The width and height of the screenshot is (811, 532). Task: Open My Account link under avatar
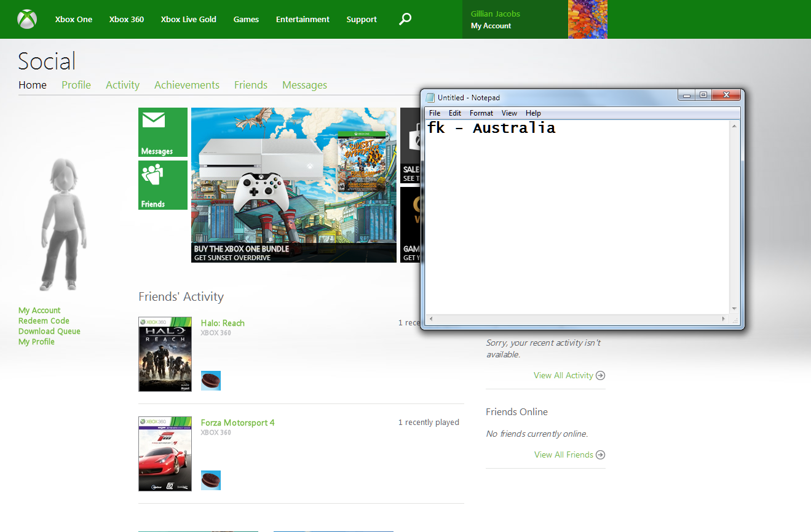(x=39, y=311)
